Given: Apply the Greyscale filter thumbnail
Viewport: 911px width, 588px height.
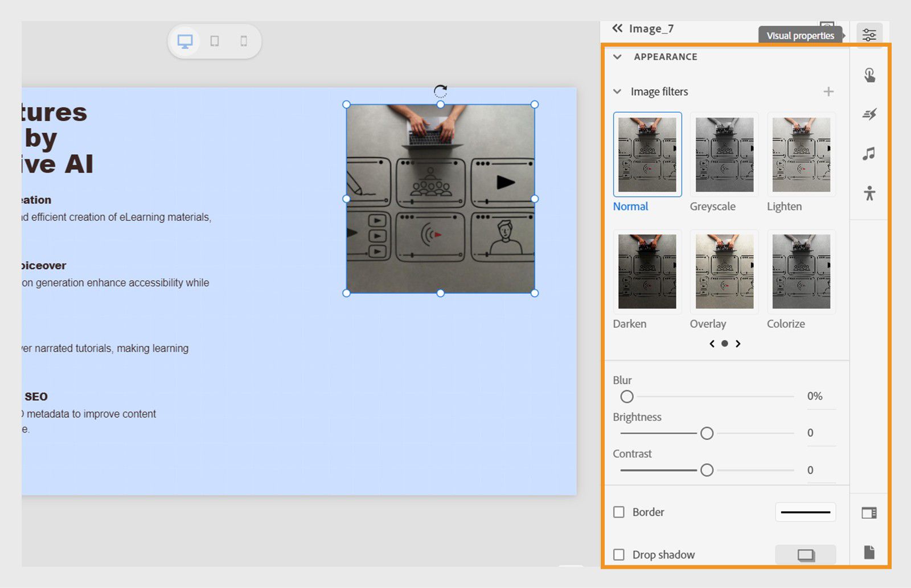Looking at the screenshot, I should [x=724, y=154].
